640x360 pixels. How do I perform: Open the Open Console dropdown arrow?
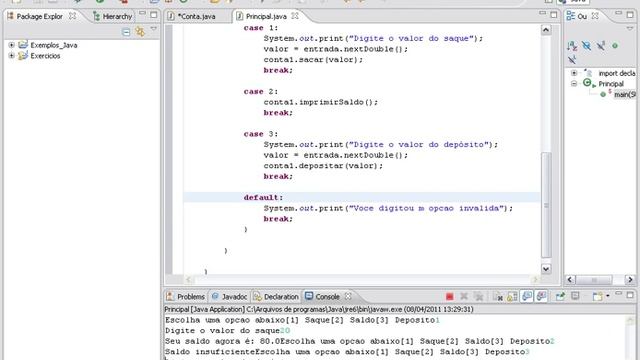tap(608, 296)
